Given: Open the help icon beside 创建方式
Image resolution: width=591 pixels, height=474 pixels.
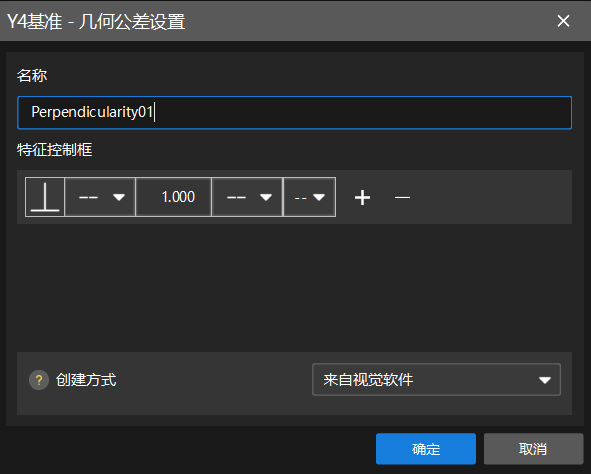Looking at the screenshot, I should pyautogui.click(x=39, y=380).
